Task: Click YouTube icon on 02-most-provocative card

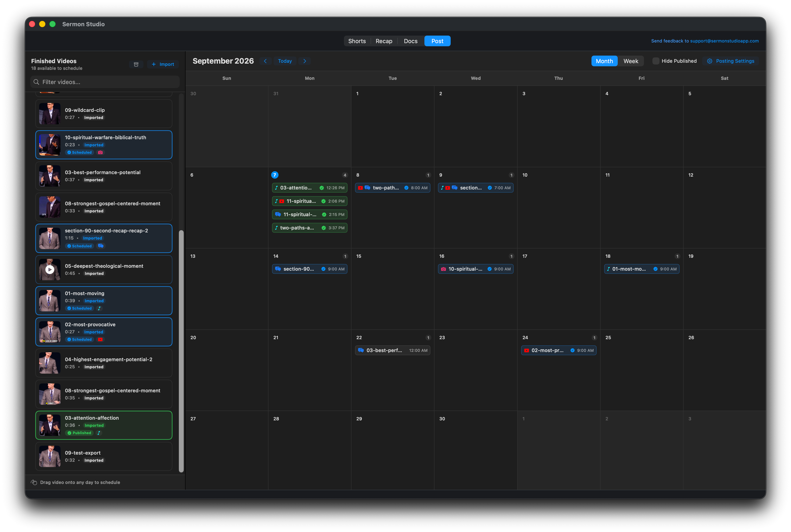Action: coord(100,340)
